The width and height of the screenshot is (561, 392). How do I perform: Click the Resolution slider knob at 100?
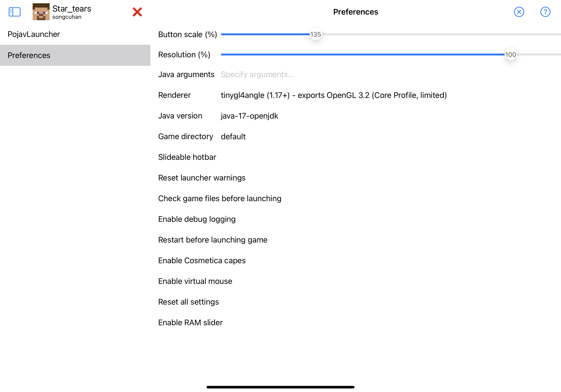[x=510, y=55]
